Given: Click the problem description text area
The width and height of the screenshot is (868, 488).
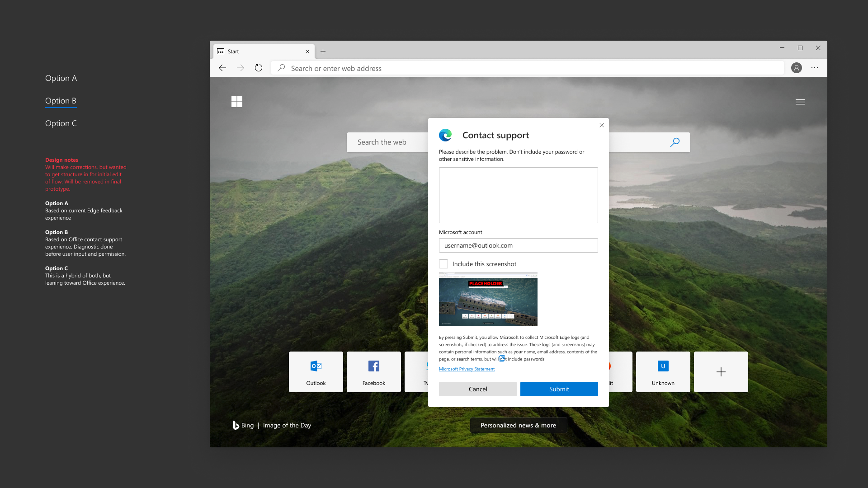Looking at the screenshot, I should click(x=519, y=195).
